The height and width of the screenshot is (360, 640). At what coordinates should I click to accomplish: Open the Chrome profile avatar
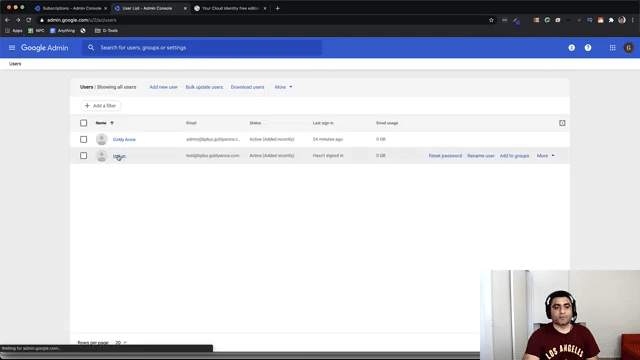pos(622,20)
